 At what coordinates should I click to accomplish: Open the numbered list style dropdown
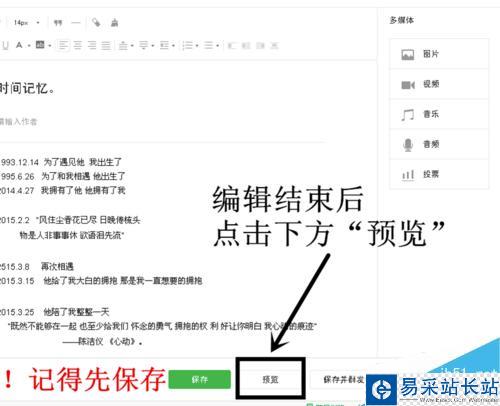tap(197, 46)
